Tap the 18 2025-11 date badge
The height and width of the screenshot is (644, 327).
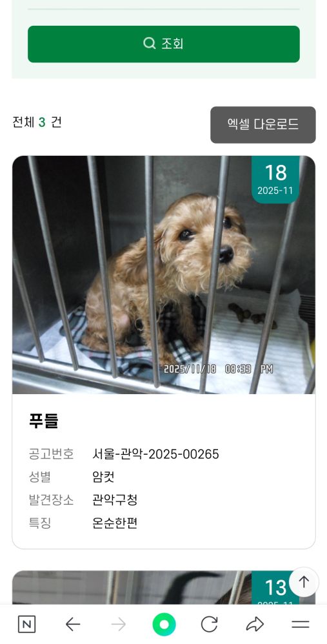275,179
